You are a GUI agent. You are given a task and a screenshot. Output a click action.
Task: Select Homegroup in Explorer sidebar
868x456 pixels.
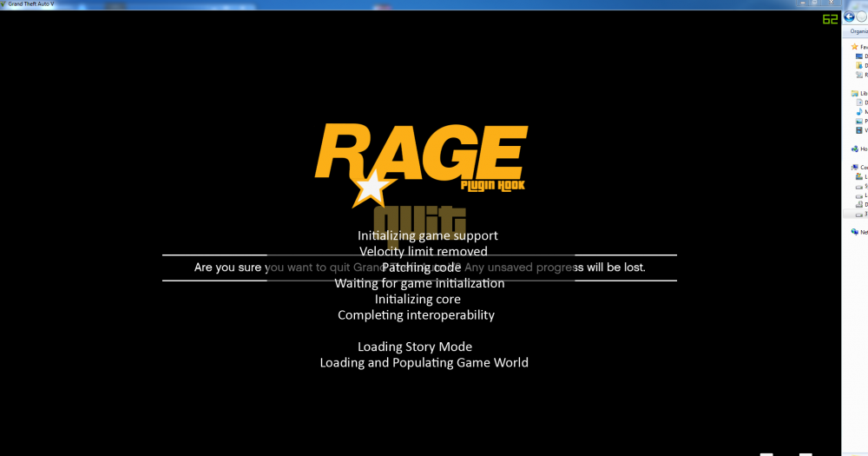pyautogui.click(x=859, y=149)
